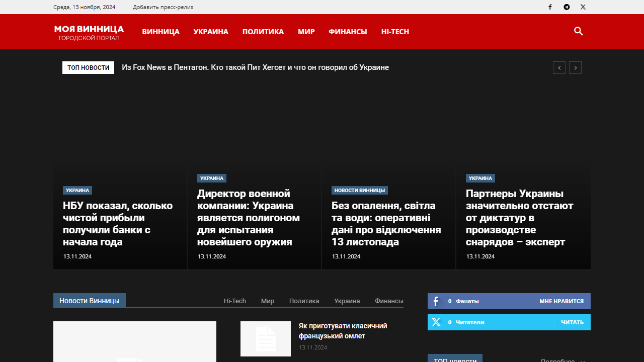Open the Винница menu item
Viewport: 644px width, 362px height.
click(x=160, y=32)
